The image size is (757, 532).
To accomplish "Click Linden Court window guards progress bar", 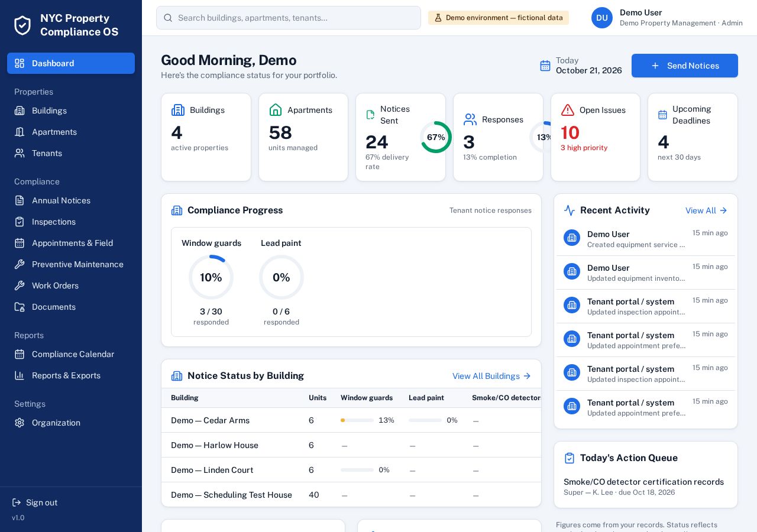I will click(357, 470).
